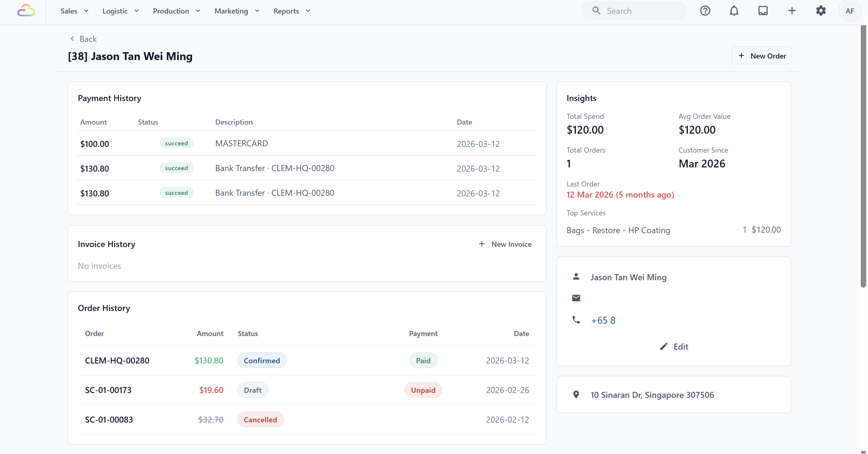This screenshot has width=868, height=454.
Task: Click the search magnifier icon
Action: (x=596, y=11)
